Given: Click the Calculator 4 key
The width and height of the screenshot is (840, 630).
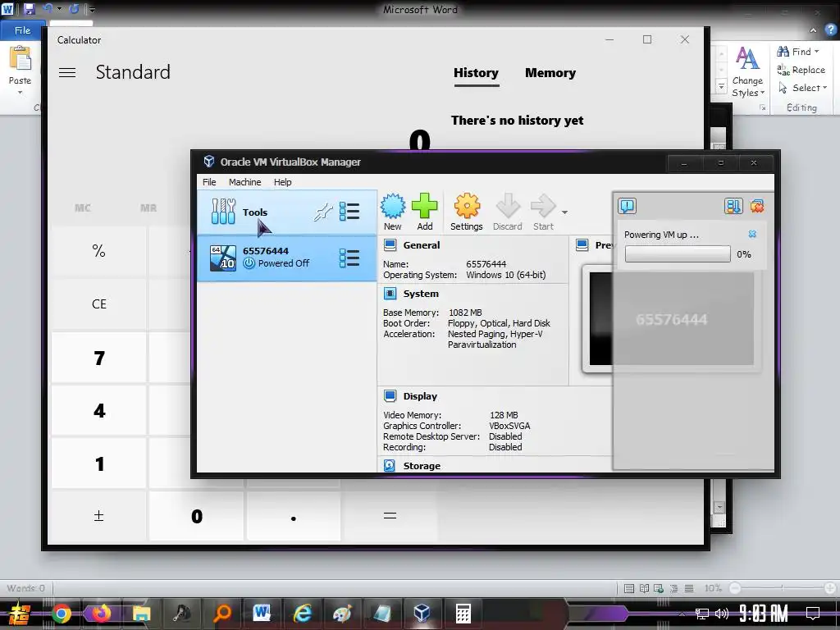Looking at the screenshot, I should 98,410.
